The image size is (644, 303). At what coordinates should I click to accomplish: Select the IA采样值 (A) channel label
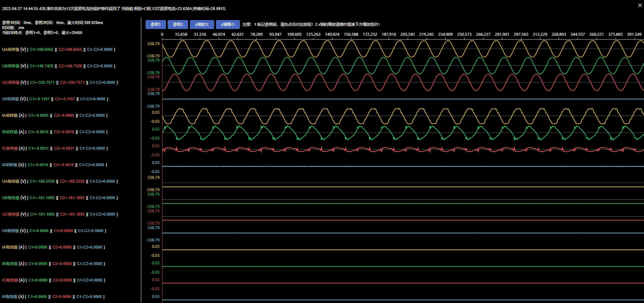click(13, 115)
